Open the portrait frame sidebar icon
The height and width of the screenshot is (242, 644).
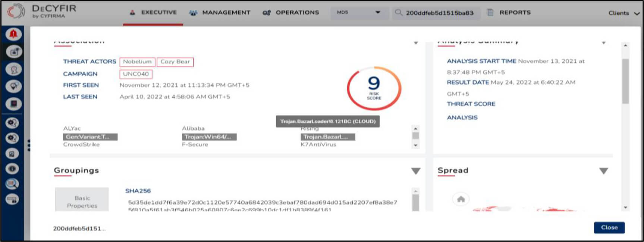click(x=12, y=154)
